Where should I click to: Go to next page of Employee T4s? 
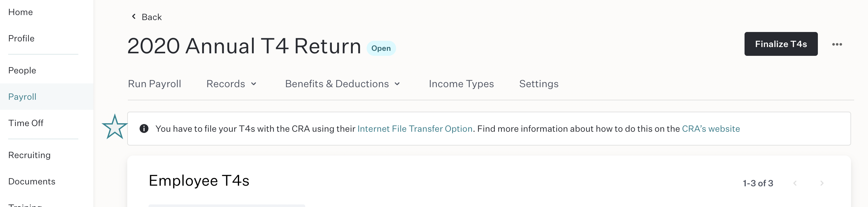[x=822, y=183]
